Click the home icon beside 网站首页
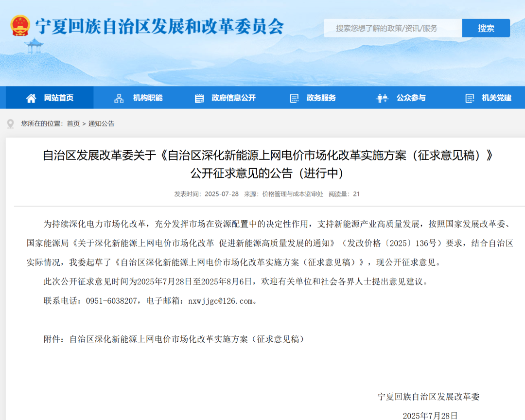 [31, 98]
